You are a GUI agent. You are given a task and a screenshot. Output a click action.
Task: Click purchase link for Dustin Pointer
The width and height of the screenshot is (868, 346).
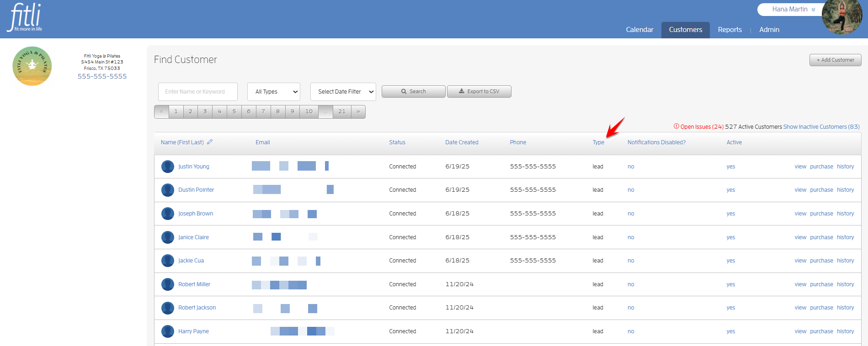[x=821, y=190]
